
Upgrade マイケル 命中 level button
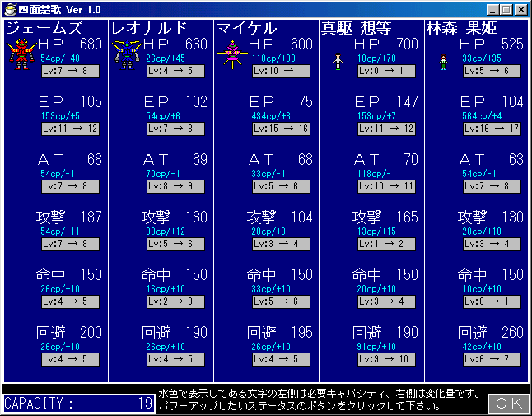pyautogui.click(x=282, y=302)
